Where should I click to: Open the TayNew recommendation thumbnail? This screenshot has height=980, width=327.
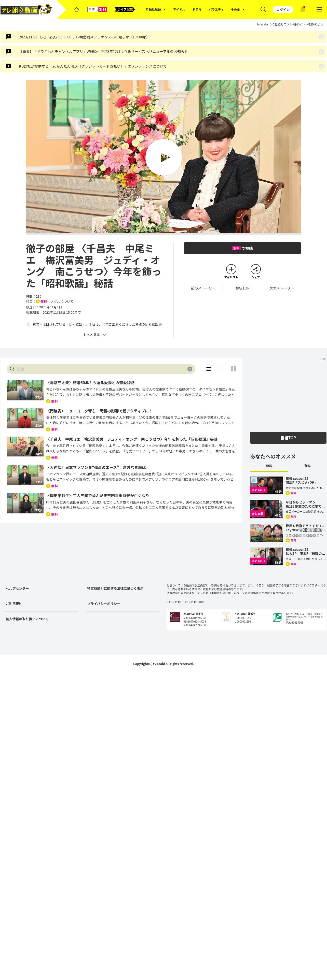click(x=266, y=532)
